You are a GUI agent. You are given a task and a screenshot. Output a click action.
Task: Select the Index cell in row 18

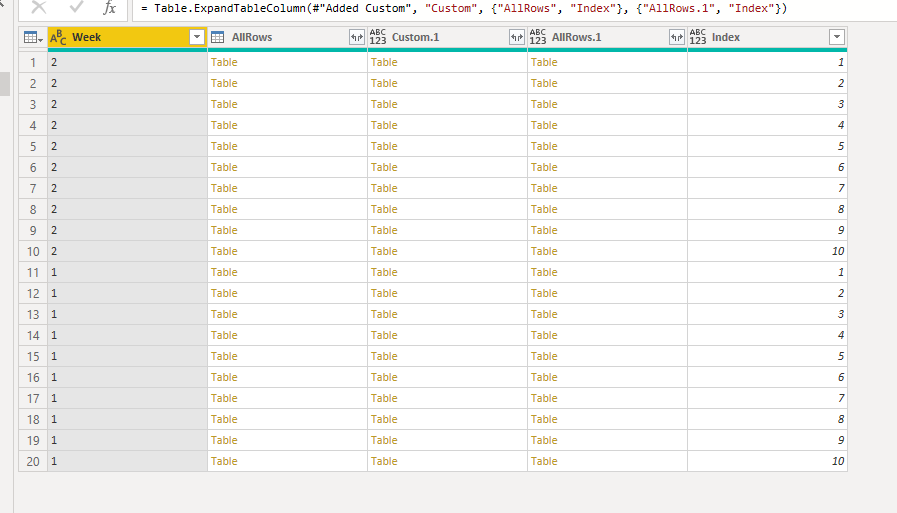tap(767, 419)
